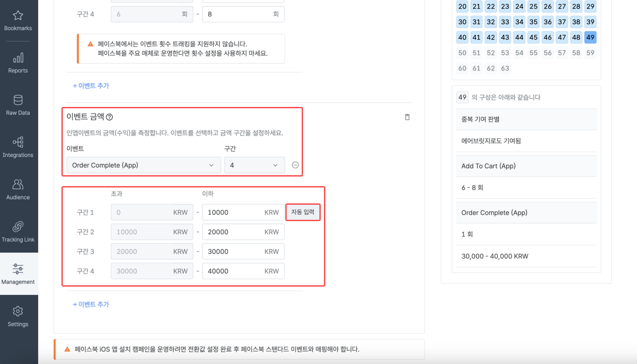
Task: Open Reports bar chart icon
Action: point(18,58)
